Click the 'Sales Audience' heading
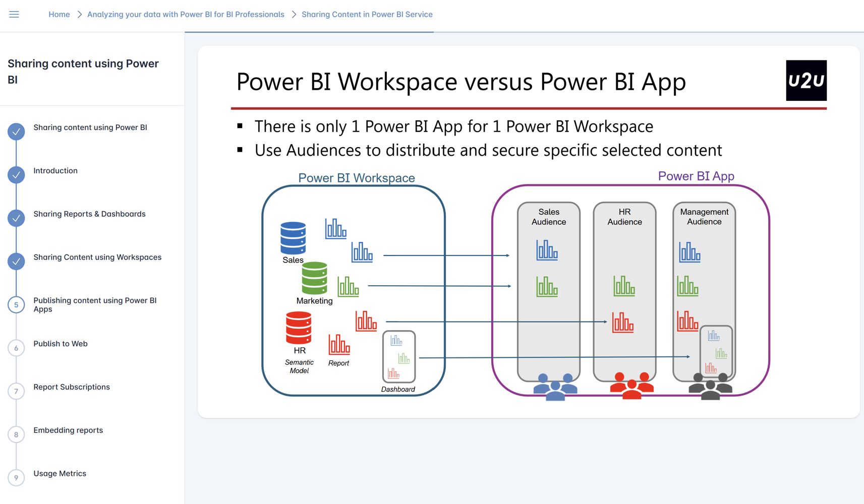Viewport: 864px width, 504px height. [x=549, y=217]
